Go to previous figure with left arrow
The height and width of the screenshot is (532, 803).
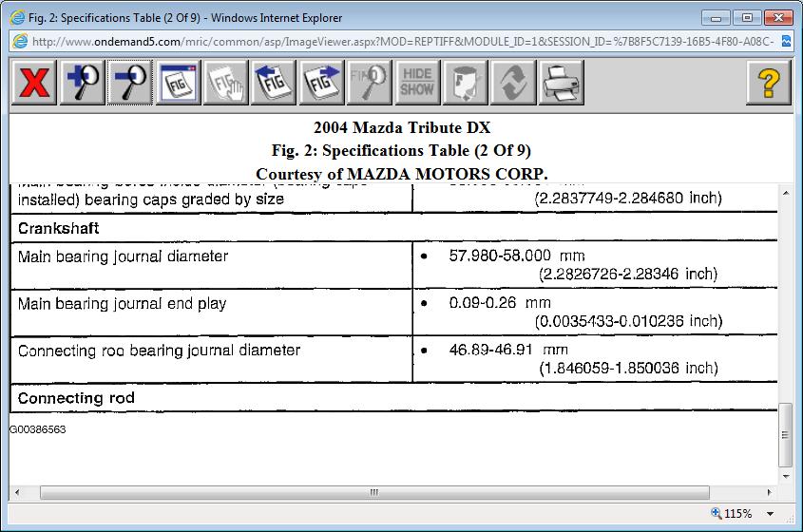[274, 83]
